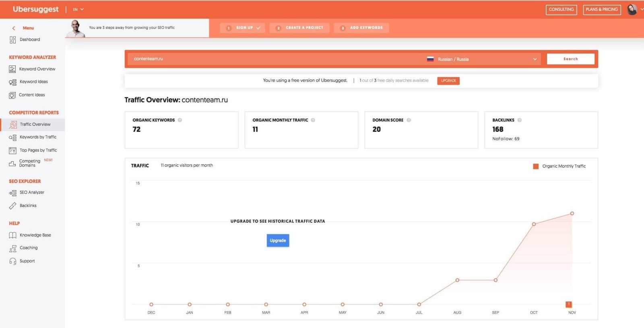The width and height of the screenshot is (644, 328).
Task: Open Keywords by Traffic report
Action: coord(38,137)
